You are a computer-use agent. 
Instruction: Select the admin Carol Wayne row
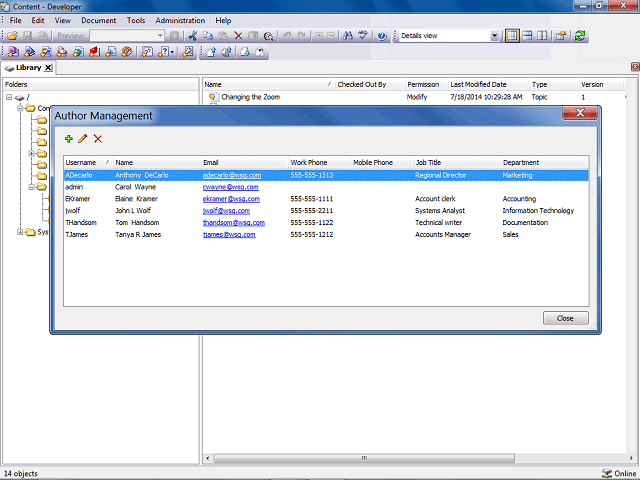click(x=326, y=187)
